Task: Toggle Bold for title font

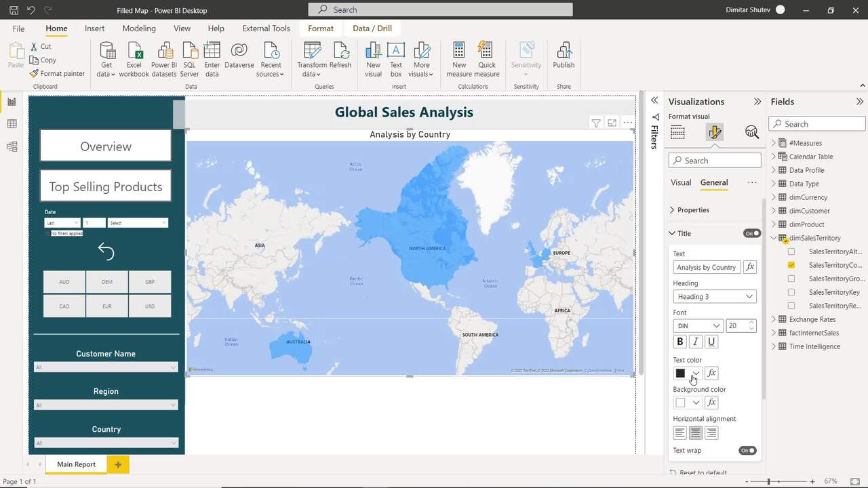Action: (680, 342)
